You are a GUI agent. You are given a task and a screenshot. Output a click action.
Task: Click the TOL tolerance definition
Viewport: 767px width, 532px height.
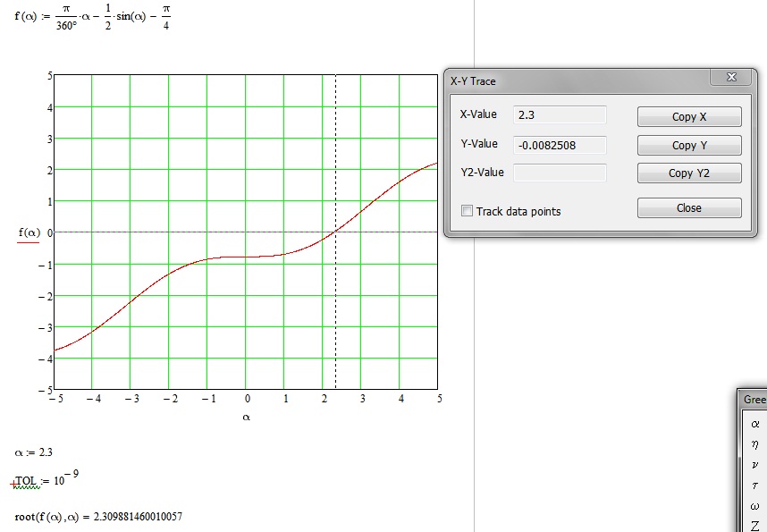[41, 481]
